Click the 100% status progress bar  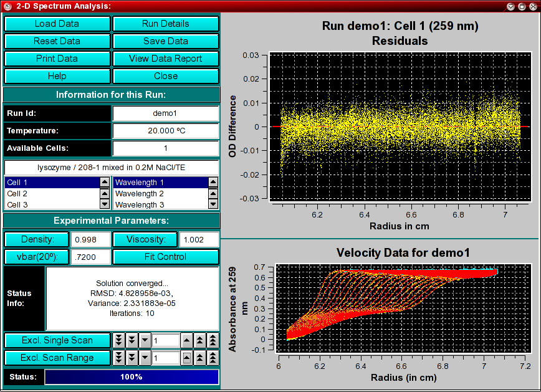pyautogui.click(x=132, y=377)
